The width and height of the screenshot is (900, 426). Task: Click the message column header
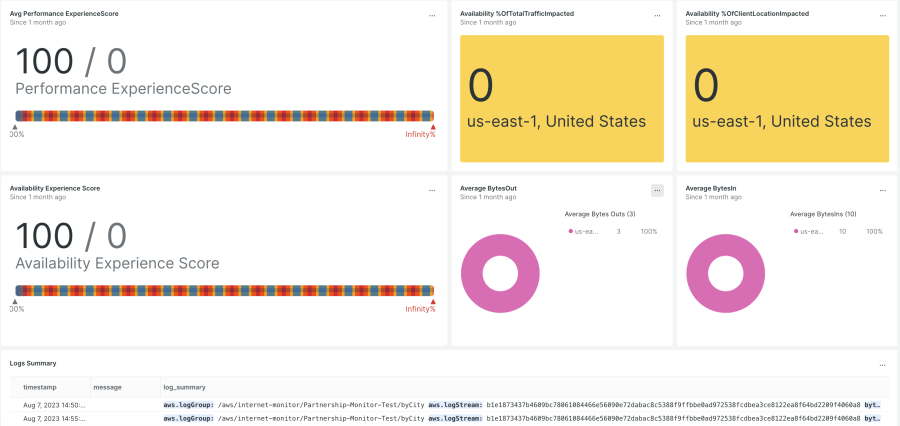pyautogui.click(x=107, y=386)
